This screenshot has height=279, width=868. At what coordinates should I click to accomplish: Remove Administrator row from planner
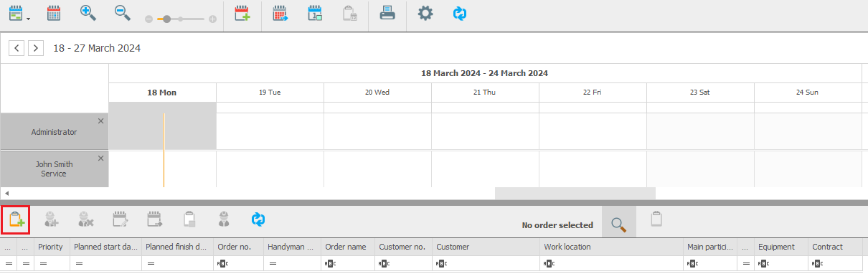tap(100, 121)
